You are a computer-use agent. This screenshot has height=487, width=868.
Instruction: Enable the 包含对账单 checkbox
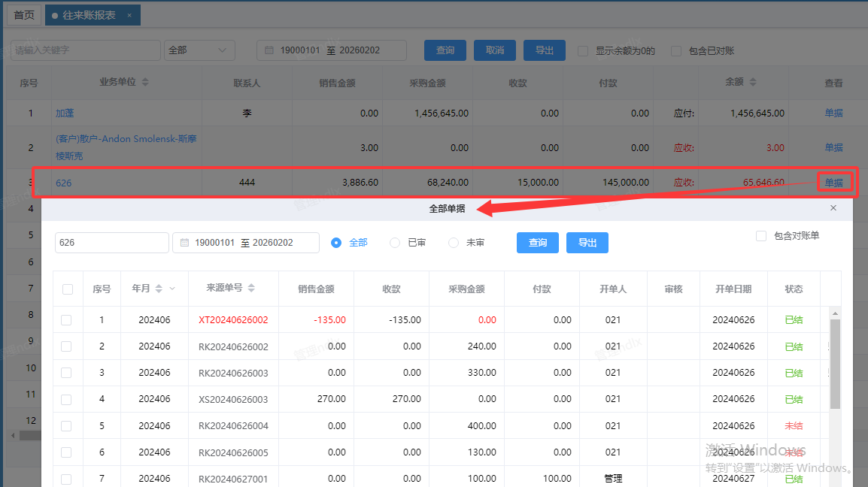click(x=761, y=236)
